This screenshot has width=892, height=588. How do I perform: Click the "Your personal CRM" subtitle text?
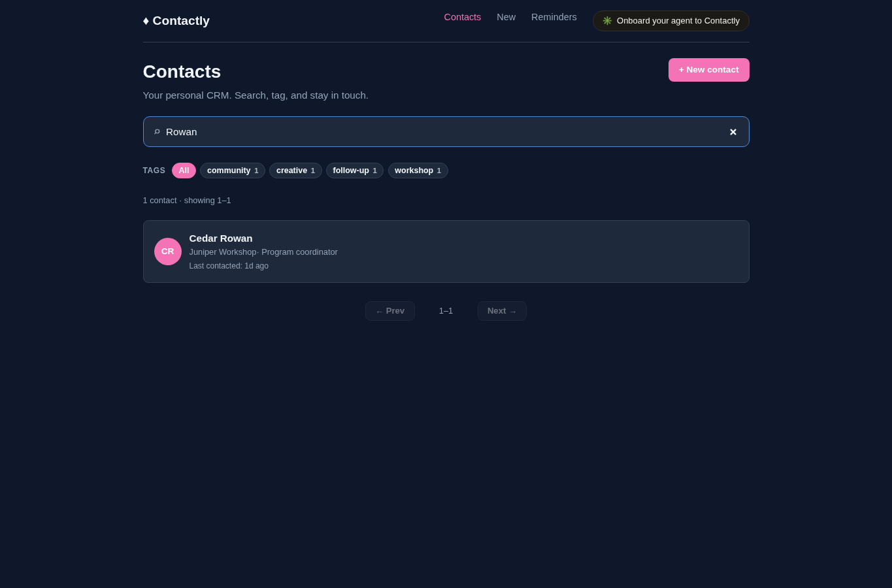(256, 95)
